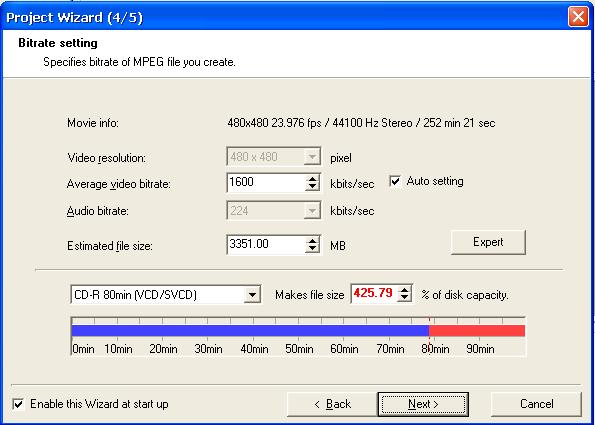The height and width of the screenshot is (425, 595).
Task: Decrease estimated file size with down arrow
Action: pyautogui.click(x=312, y=249)
